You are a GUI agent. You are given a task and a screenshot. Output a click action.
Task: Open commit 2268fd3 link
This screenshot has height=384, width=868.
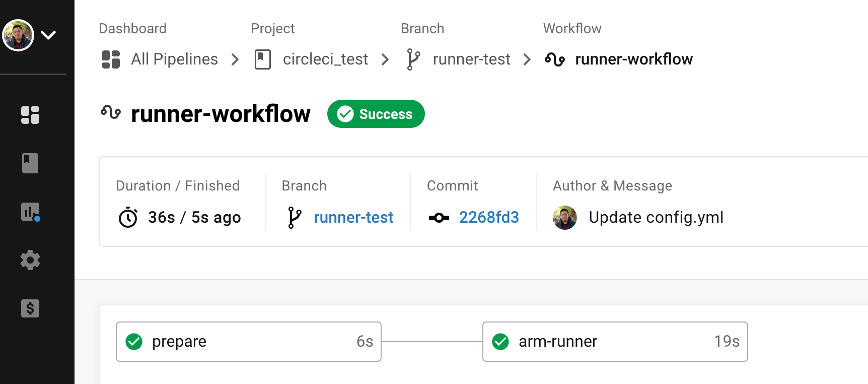point(489,217)
